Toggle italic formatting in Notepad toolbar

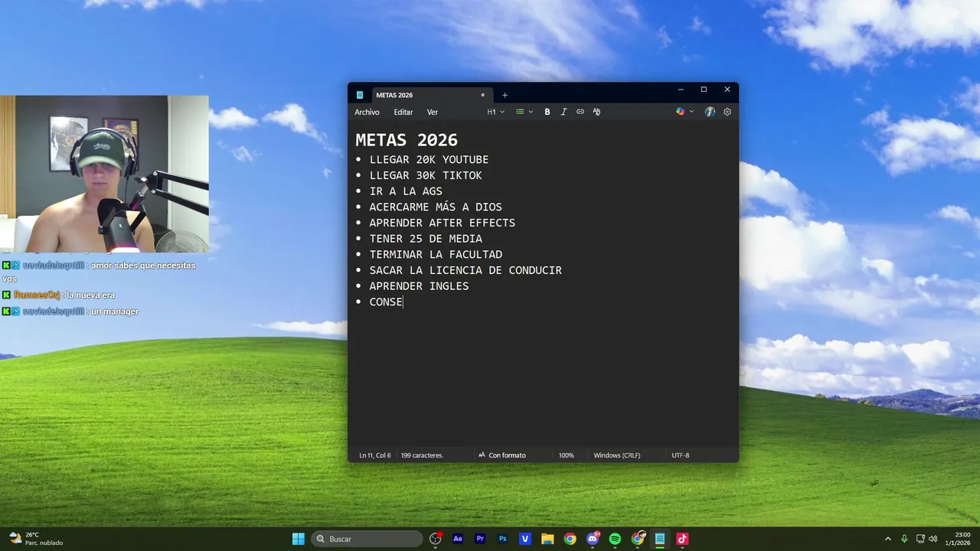pyautogui.click(x=563, y=112)
